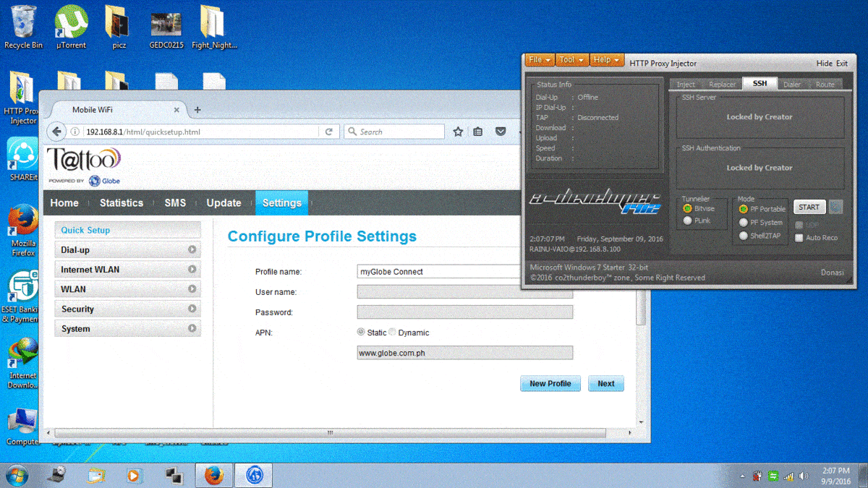Viewport: 868px width, 488px height.
Task: Click the New Profile button
Action: (x=550, y=383)
